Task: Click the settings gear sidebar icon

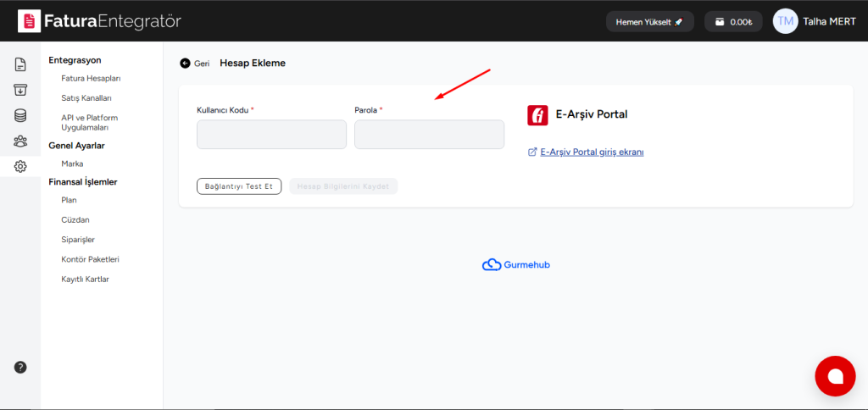Action: (20, 167)
